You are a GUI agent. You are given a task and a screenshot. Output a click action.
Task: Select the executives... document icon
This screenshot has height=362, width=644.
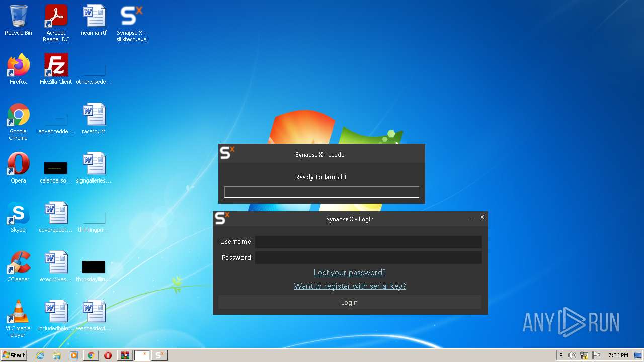pyautogui.click(x=56, y=266)
